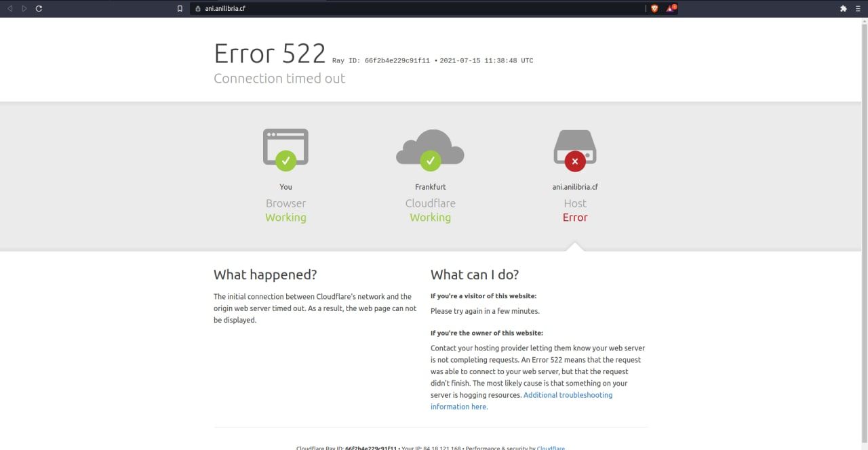Screen dimensions: 868x450
Task: Click the gray Browser label under You
Action: (x=285, y=203)
